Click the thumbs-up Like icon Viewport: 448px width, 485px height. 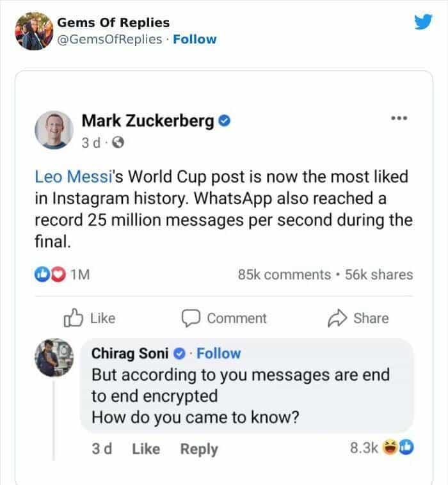(x=75, y=318)
